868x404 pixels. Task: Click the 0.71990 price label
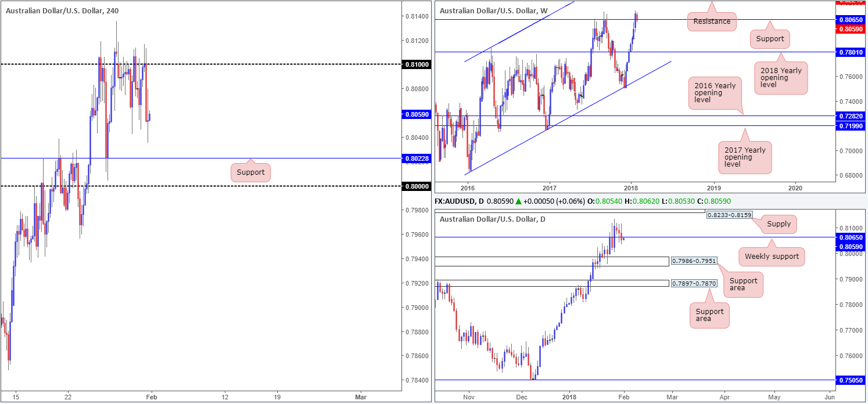click(851, 125)
